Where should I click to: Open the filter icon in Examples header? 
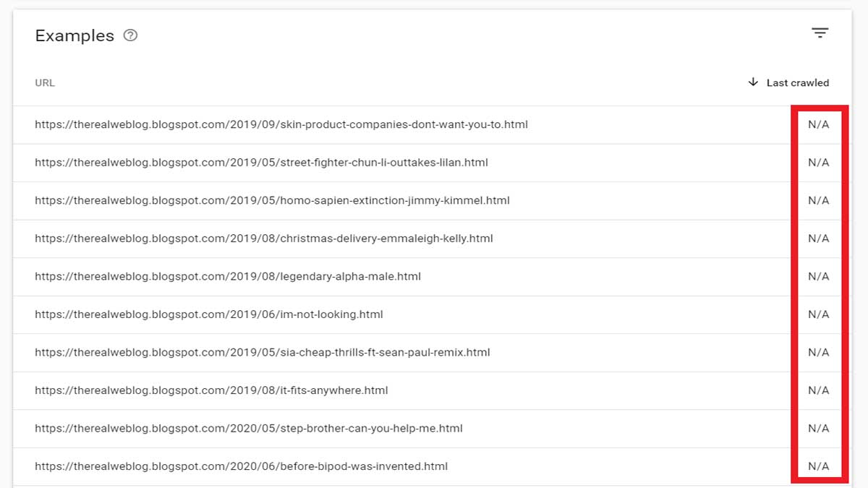pos(820,33)
